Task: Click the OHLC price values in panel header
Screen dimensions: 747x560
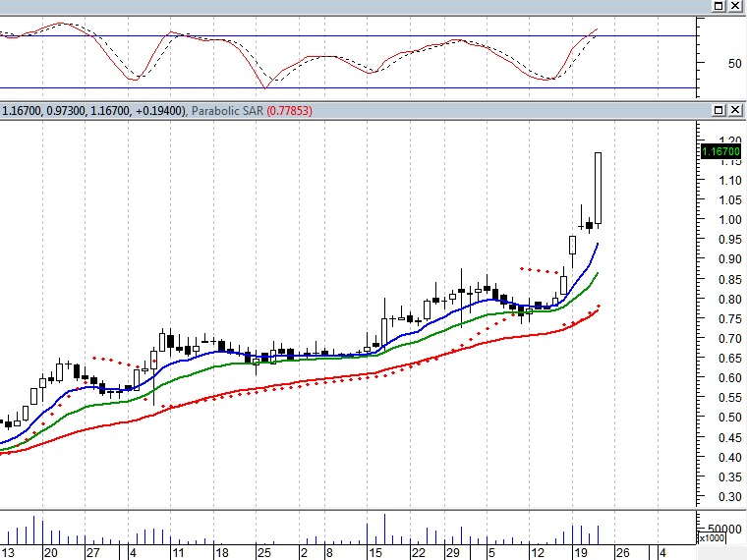Action: 93,111
